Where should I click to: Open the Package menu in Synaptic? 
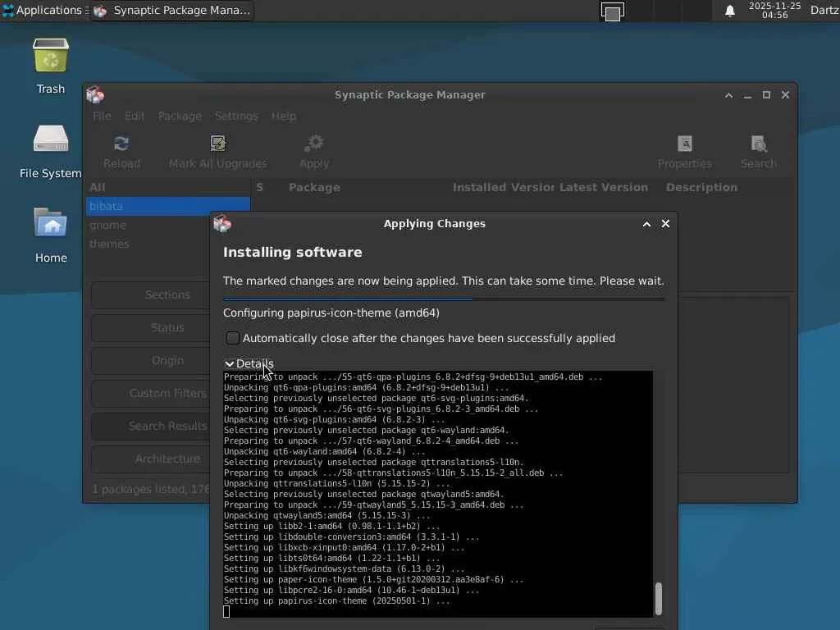coord(180,116)
